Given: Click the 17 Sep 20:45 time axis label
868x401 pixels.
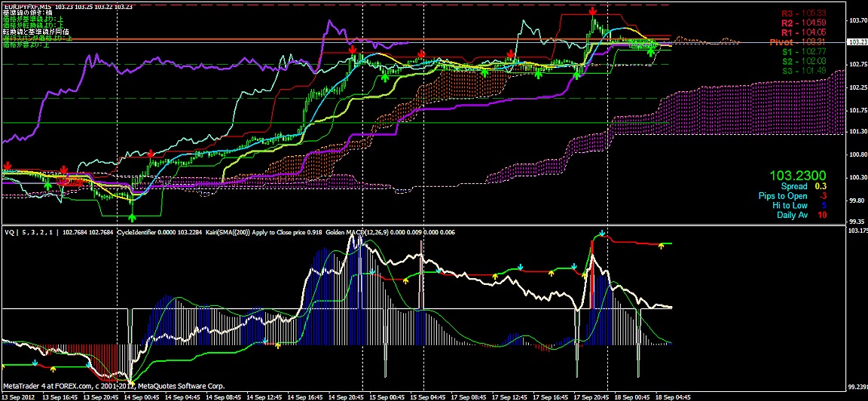Looking at the screenshot, I should (x=591, y=396).
